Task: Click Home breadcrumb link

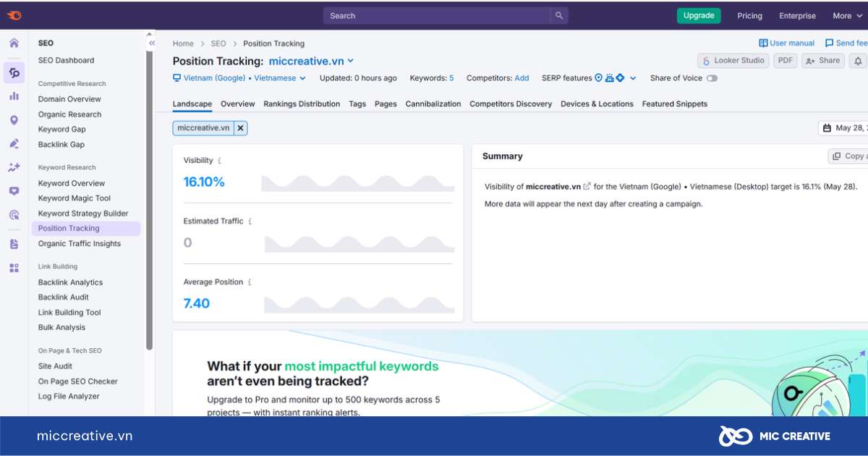Action: coord(183,43)
